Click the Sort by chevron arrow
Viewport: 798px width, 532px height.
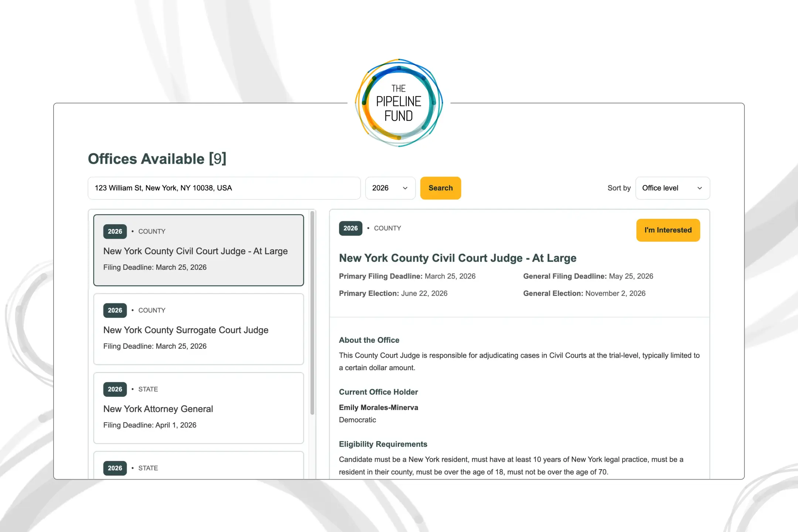(x=699, y=188)
